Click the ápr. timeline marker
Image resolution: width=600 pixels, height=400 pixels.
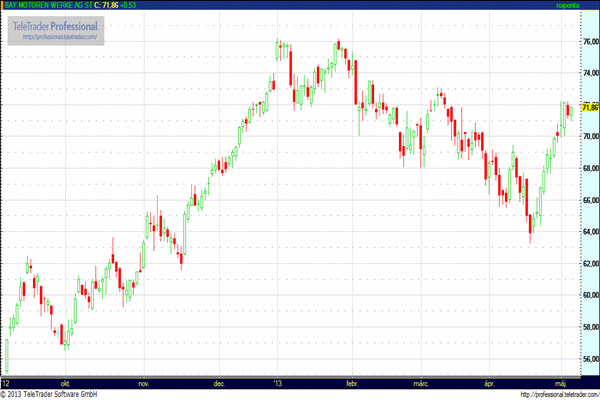(490, 382)
